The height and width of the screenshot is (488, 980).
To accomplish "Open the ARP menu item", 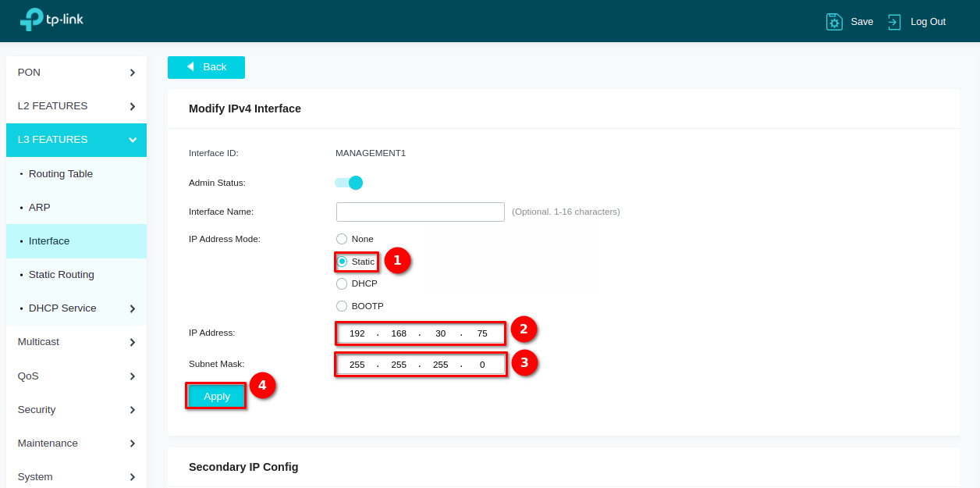I will pos(40,208).
